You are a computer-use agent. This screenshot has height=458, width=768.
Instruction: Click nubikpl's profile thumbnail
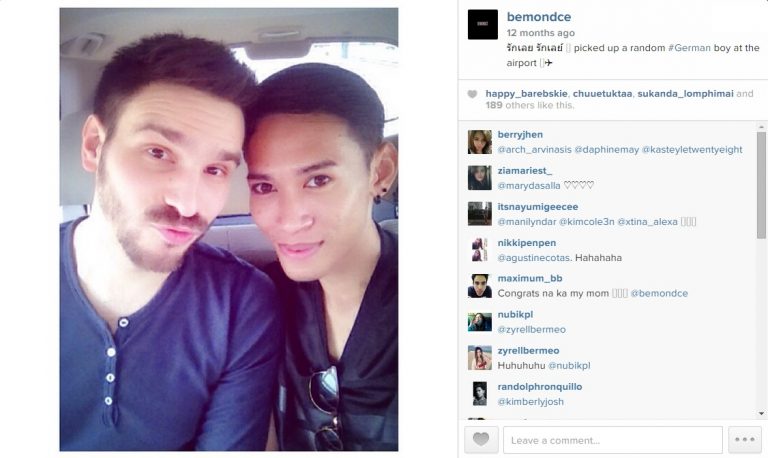tap(480, 322)
